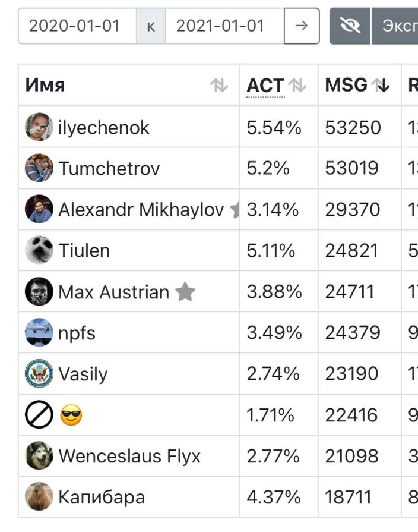Image resolution: width=418 pixels, height=532 pixels.
Task: Click the ACT column header label
Action: coord(265,85)
